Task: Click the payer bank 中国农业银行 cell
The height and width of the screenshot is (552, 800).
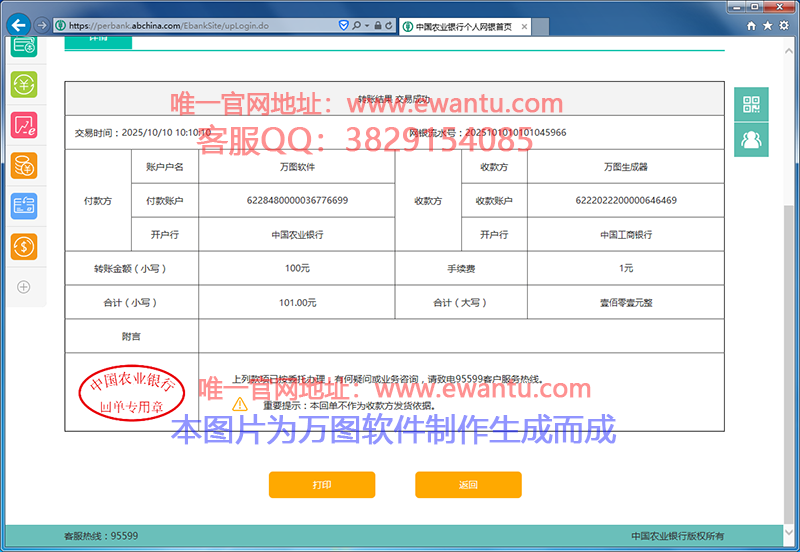Action: click(x=297, y=235)
